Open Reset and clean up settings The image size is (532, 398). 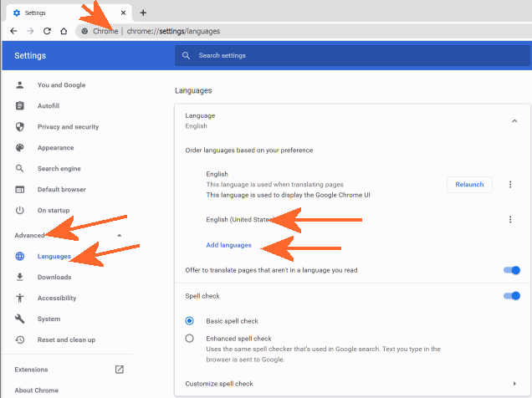coord(66,339)
